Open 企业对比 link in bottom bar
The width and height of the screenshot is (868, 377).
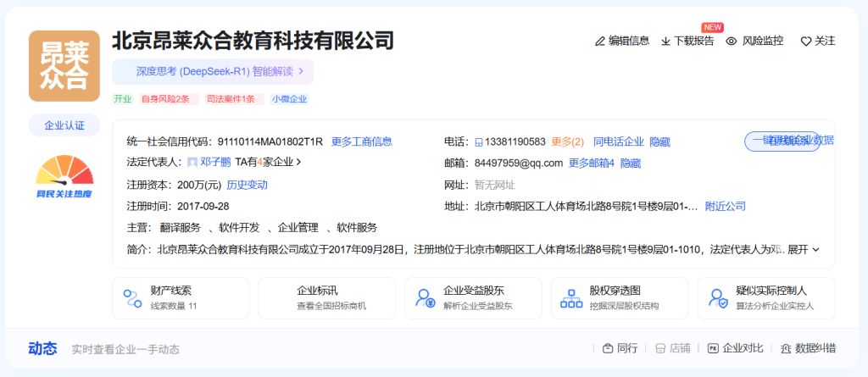tap(743, 348)
